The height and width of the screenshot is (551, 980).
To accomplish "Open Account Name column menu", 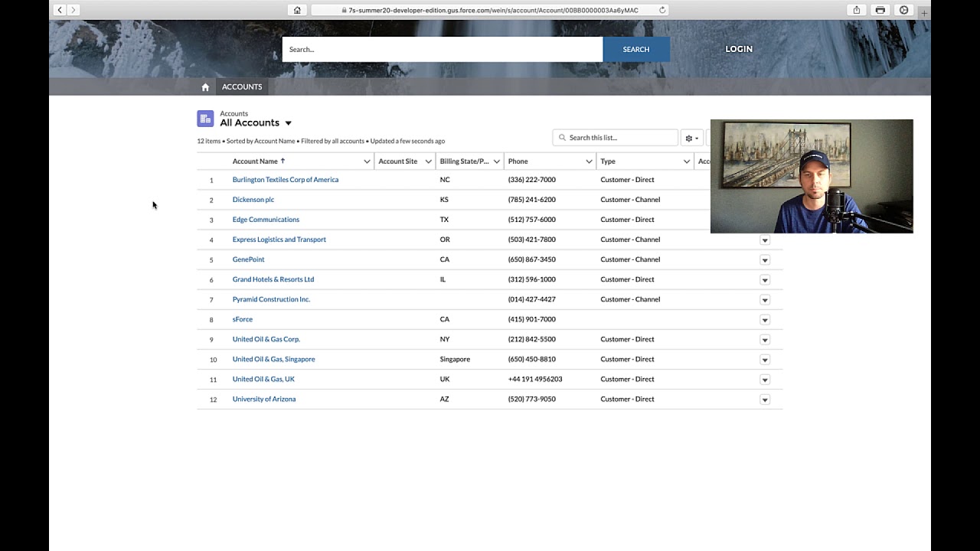I will [367, 161].
